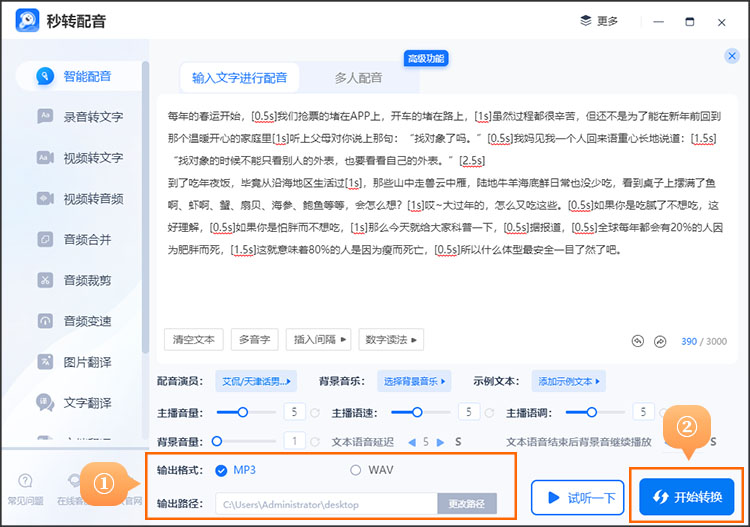Switch to the 多人配音 tab
The width and height of the screenshot is (750, 527).
coord(357,78)
